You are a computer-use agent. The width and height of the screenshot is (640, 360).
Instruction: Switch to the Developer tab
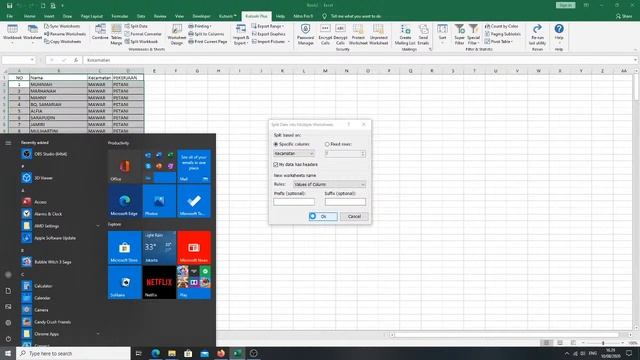[201, 16]
